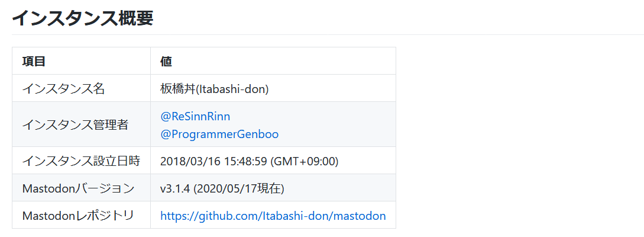Click the (GMT+09:00) timezone text
Screen dimensions: 644x237
tap(306, 161)
